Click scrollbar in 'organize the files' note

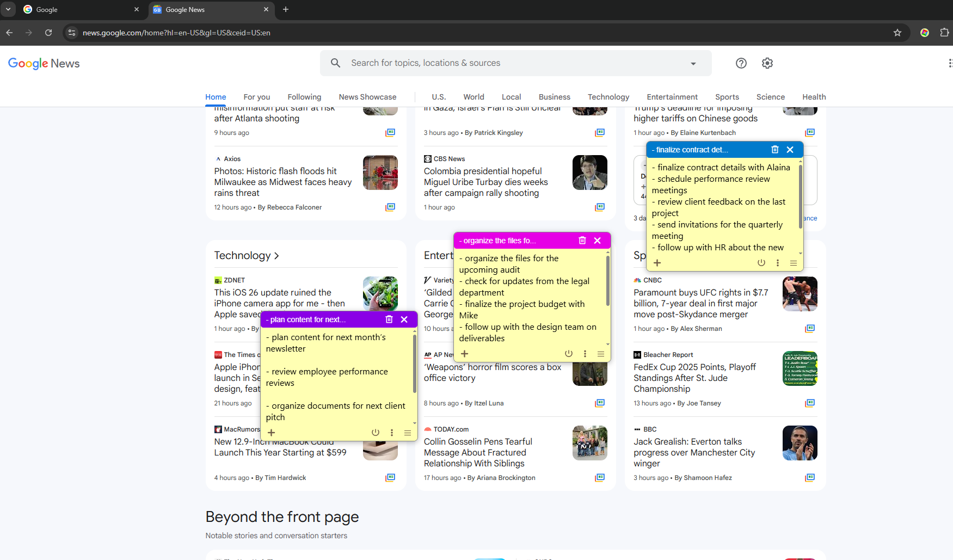608,280
